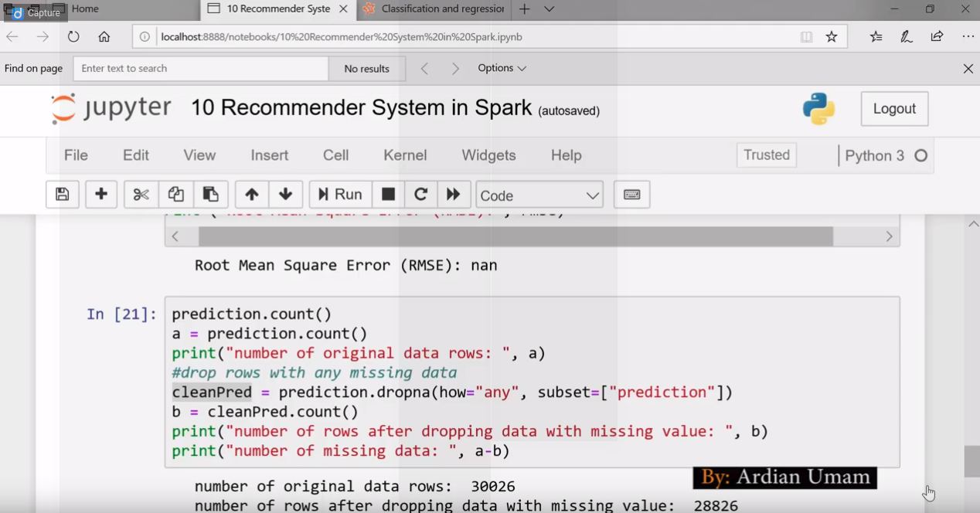Click the Logout button
This screenshot has height=513, width=980.
click(893, 108)
